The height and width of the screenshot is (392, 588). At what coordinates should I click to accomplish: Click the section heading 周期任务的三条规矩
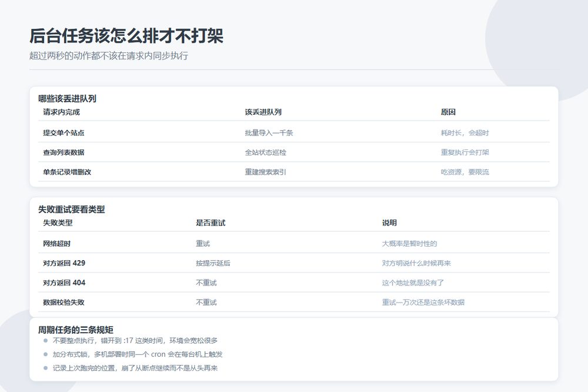(x=76, y=330)
